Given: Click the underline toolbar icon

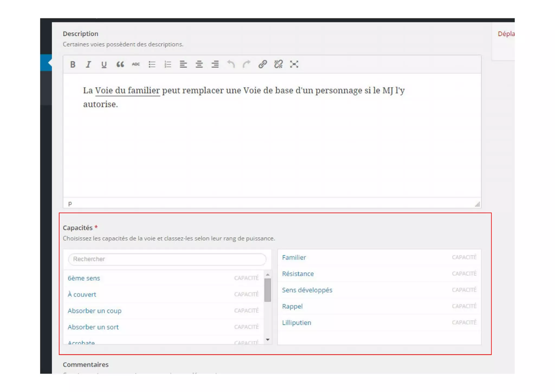Looking at the screenshot, I should 104,64.
